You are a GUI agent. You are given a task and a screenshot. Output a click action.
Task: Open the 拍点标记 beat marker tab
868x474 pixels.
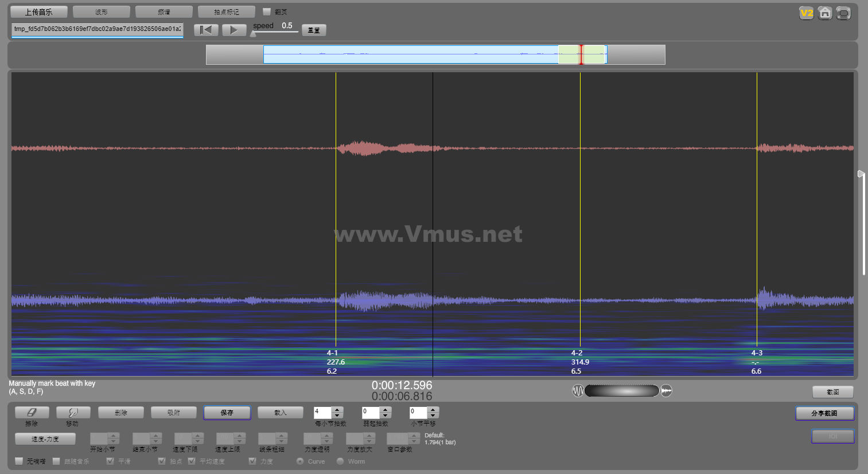(x=227, y=12)
